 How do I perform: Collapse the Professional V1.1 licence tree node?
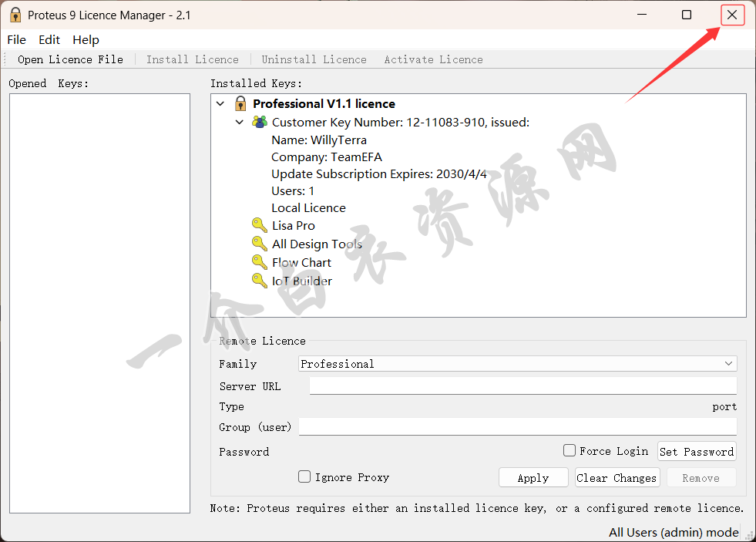tap(221, 103)
